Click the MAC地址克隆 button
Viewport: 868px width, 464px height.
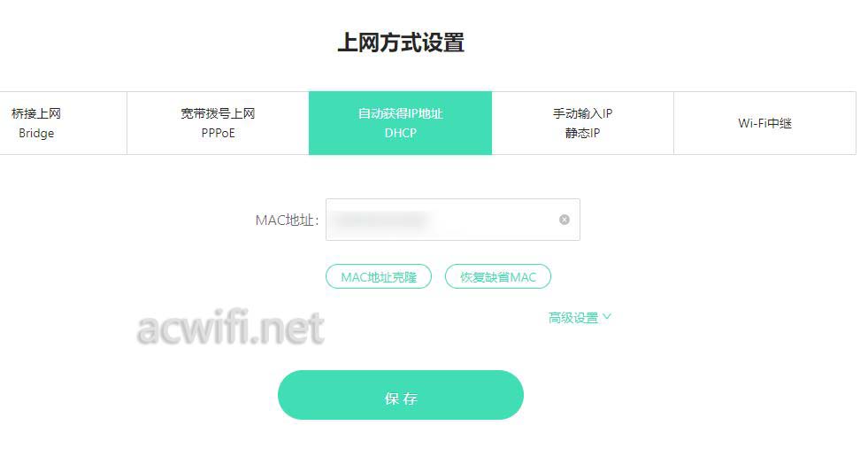tap(379, 276)
